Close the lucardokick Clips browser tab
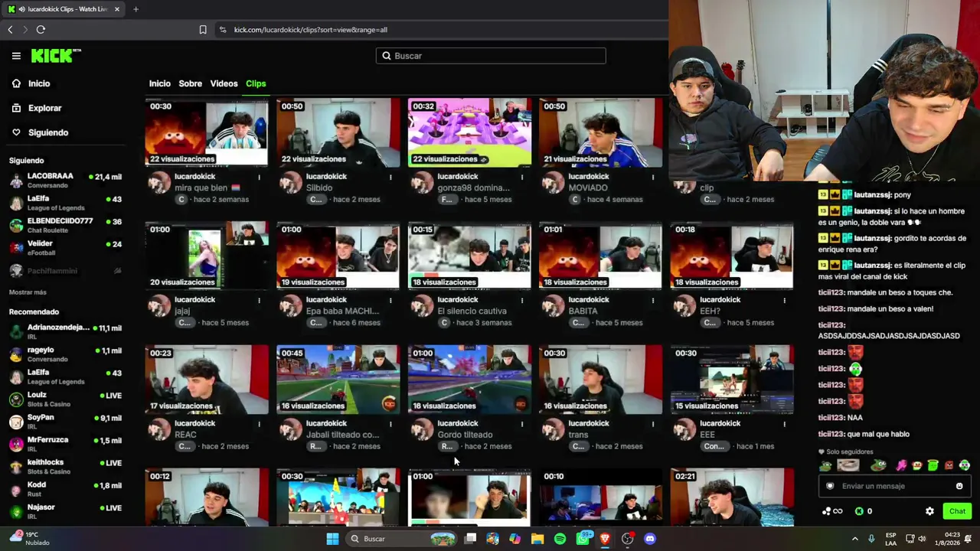Screen dimensions: 980x551 116,9
